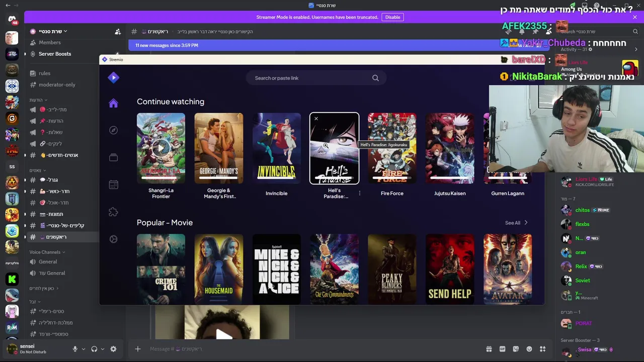Viewport: 644px width, 362px height.
Task: Close the Streamer Mode banner
Action: tap(635, 17)
